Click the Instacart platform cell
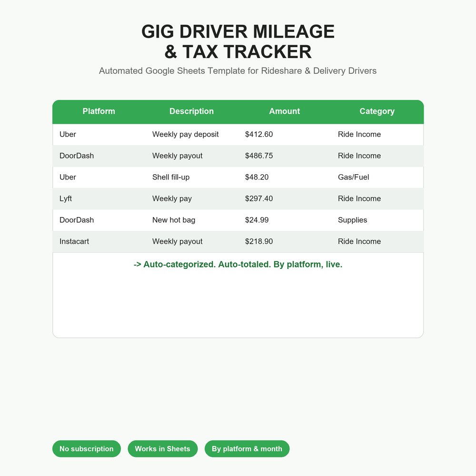Image resolution: width=476 pixels, height=476 pixels. (x=74, y=242)
